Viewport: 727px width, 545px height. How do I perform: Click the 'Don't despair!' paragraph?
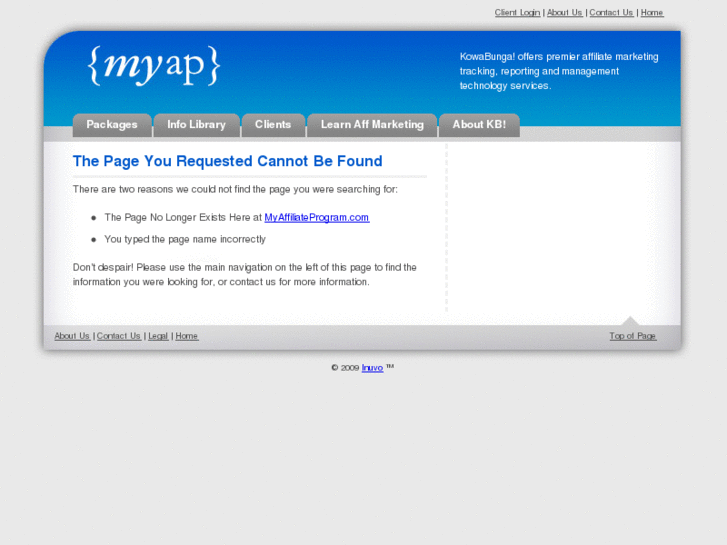pyautogui.click(x=245, y=275)
